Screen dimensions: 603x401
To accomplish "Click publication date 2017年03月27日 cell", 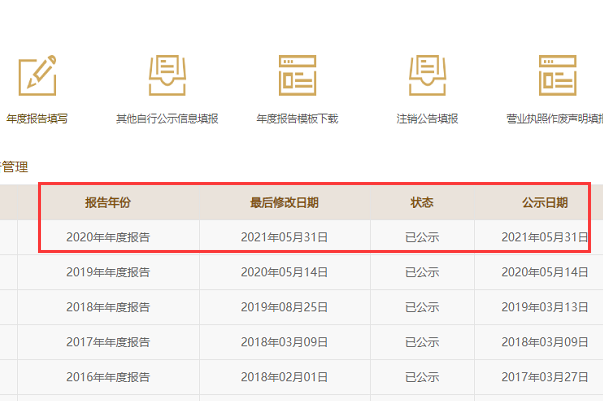I will (545, 377).
